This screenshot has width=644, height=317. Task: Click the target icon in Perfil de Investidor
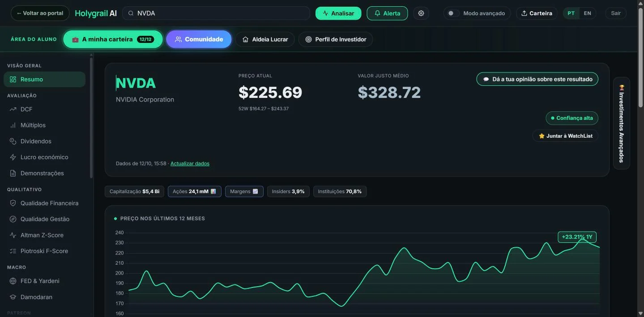tap(308, 39)
